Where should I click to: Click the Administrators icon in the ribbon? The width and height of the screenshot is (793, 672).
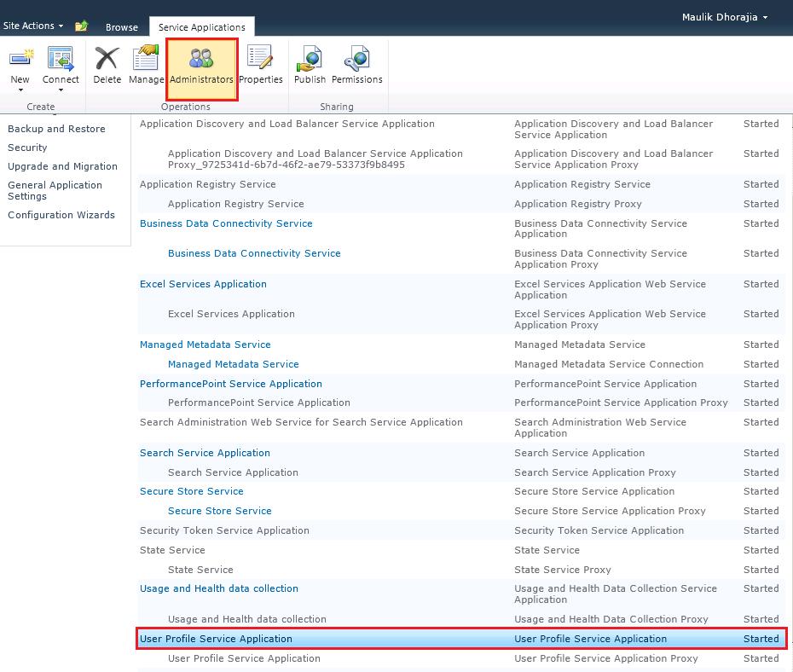coord(201,67)
